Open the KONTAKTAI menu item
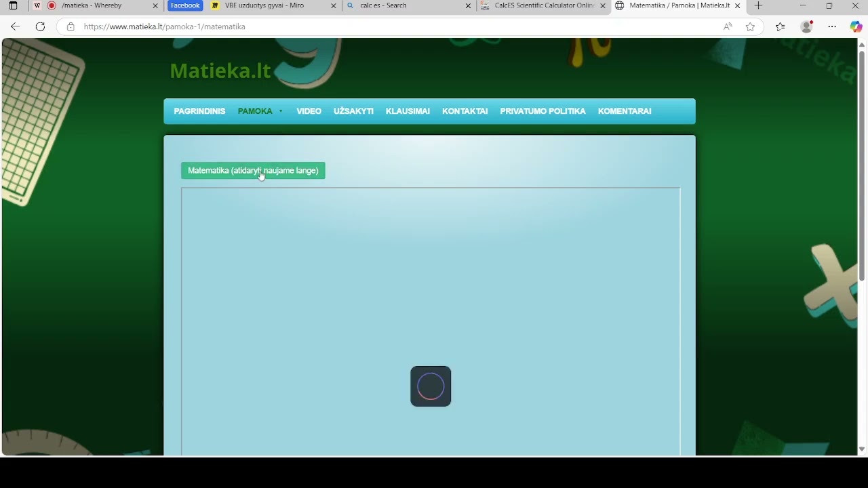 pos(465,111)
